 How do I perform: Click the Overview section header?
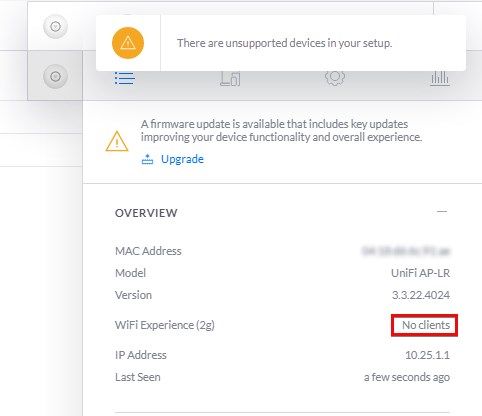(146, 213)
